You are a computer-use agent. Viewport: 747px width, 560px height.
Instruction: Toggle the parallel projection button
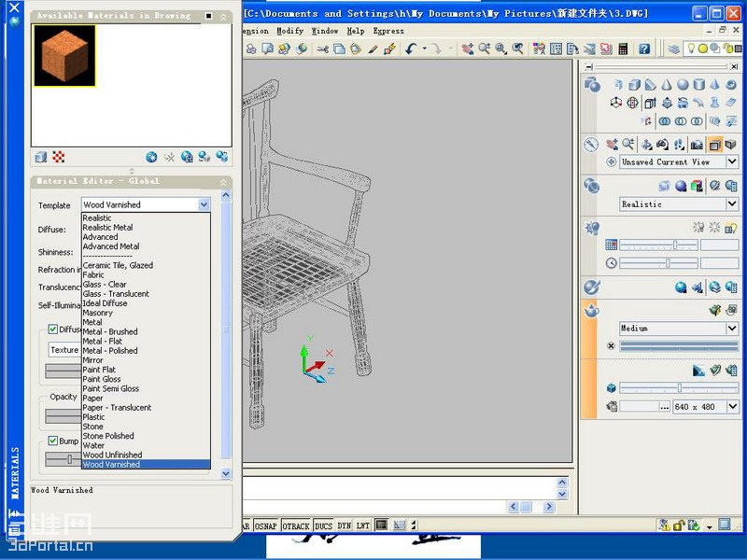coord(713,145)
